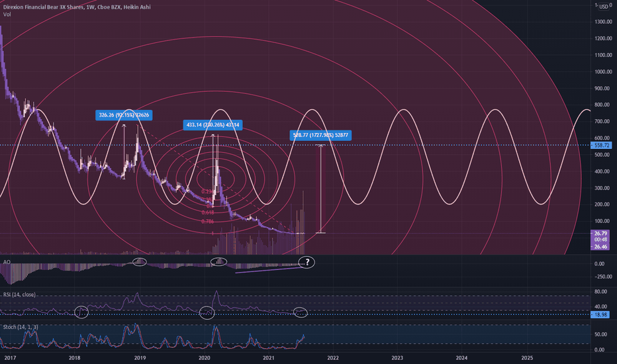The width and height of the screenshot is (617, 364).
Task: Click the 2018 label on the time axis
Action: point(74,357)
